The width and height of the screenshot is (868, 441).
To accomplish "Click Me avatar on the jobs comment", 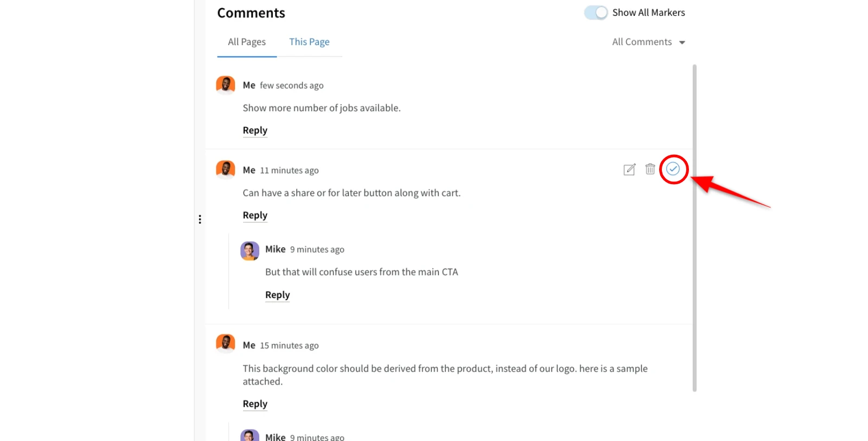I will click(225, 85).
